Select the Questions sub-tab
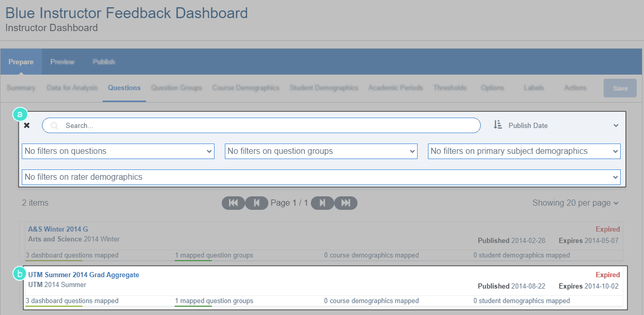Screen dimensions: 644x315 click(124, 88)
